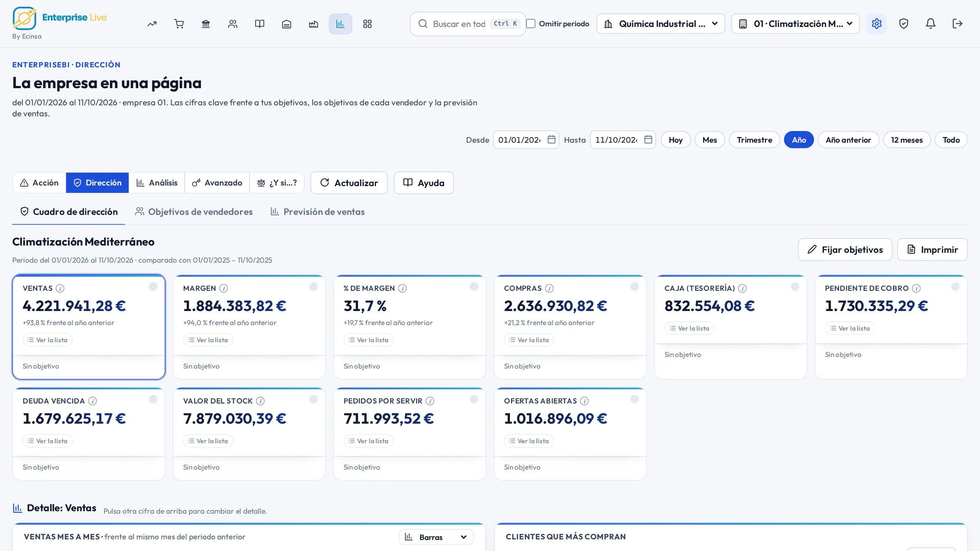This screenshot has height=551, width=980.
Task: Toggle the status dot on VENTAS card
Action: 153,287
